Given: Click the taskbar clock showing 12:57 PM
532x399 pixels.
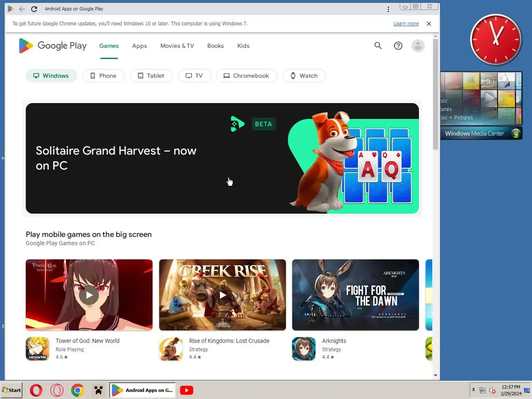Looking at the screenshot, I should [511, 390].
